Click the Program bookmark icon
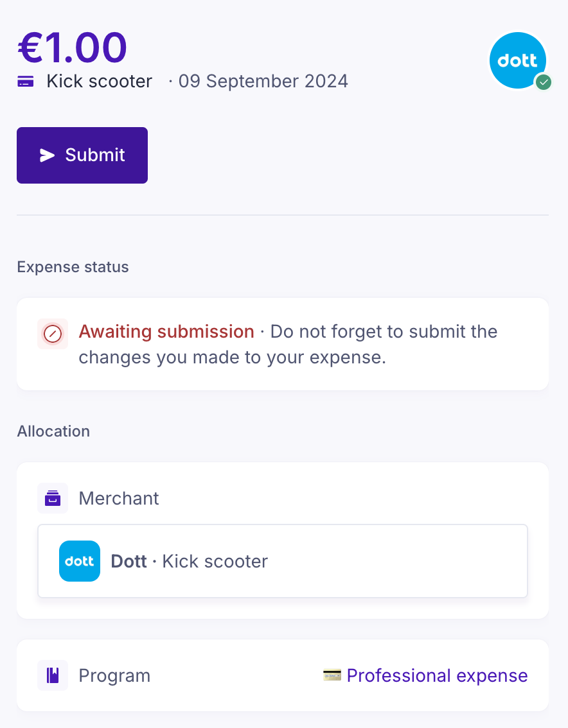Viewport: 568px width, 728px height. point(53,675)
